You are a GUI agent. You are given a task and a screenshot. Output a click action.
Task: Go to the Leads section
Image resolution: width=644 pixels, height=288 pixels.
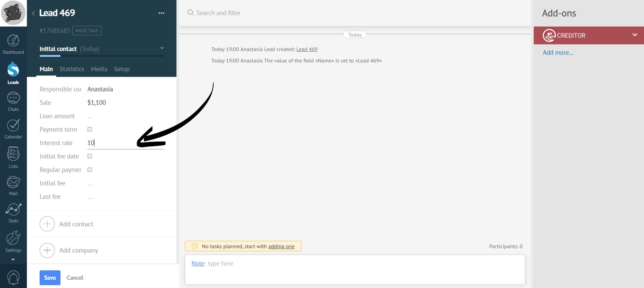(x=13, y=73)
